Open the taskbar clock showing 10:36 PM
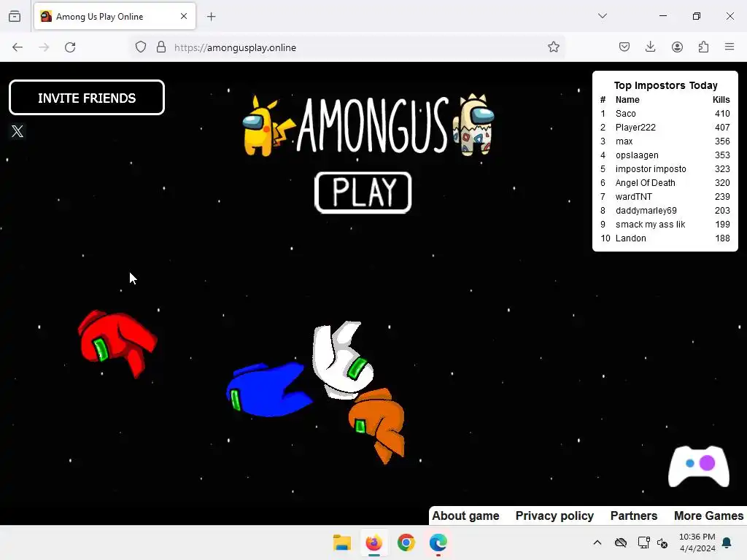This screenshot has height=560, width=747. pyautogui.click(x=697, y=542)
